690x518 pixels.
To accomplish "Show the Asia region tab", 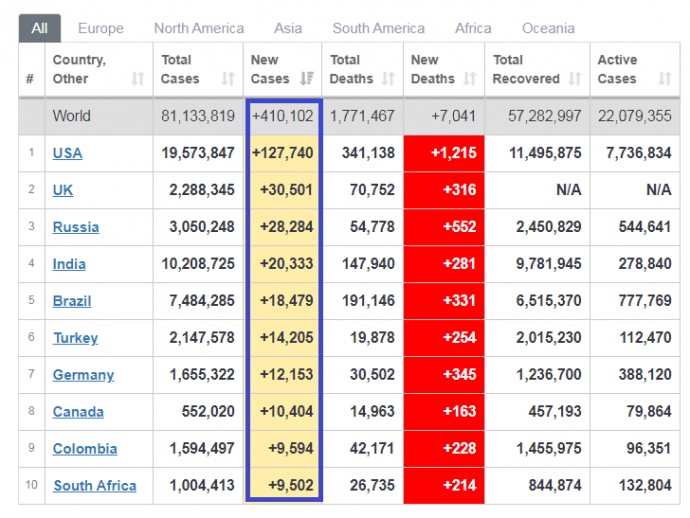I will click(x=288, y=28).
